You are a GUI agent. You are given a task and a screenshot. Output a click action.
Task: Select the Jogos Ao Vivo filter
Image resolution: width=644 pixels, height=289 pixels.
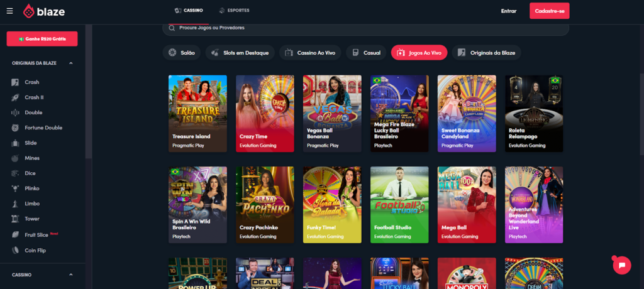coord(419,53)
